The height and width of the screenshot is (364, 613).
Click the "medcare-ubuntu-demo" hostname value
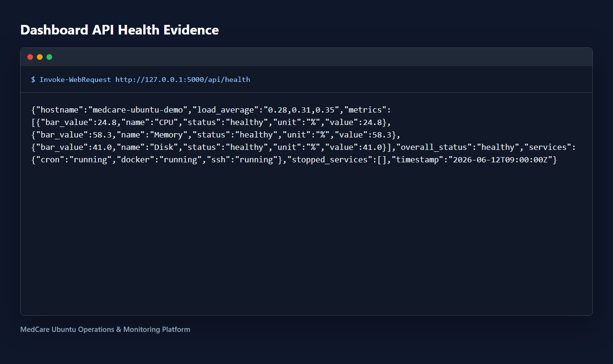click(137, 110)
